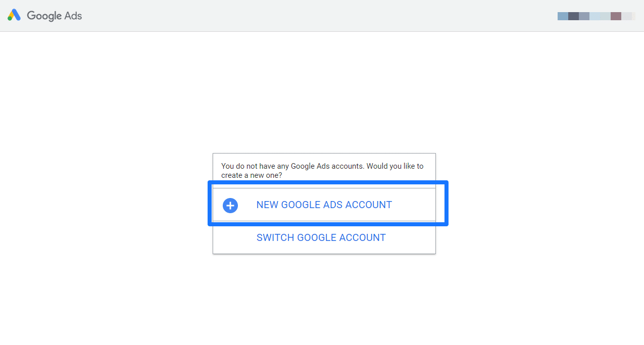Create a new account via the highlighted row
This screenshot has height=345, width=644.
tap(324, 205)
